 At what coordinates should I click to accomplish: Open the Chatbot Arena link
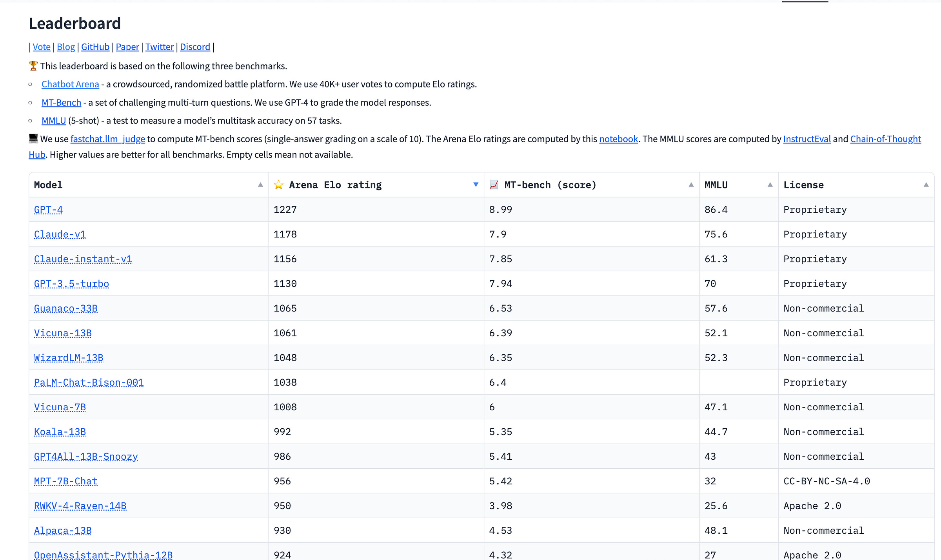tap(70, 84)
